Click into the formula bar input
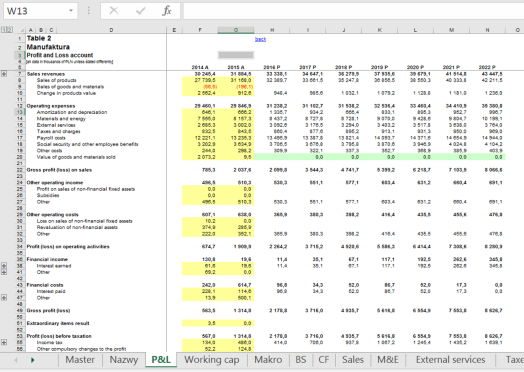Image resolution: width=524 pixels, height=372 pixels. pyautogui.click(x=353, y=11)
